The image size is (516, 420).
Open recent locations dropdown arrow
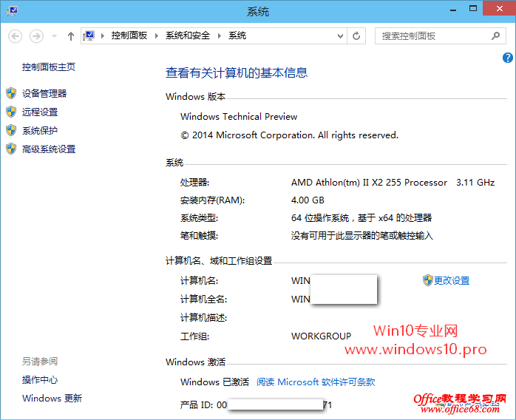54,36
